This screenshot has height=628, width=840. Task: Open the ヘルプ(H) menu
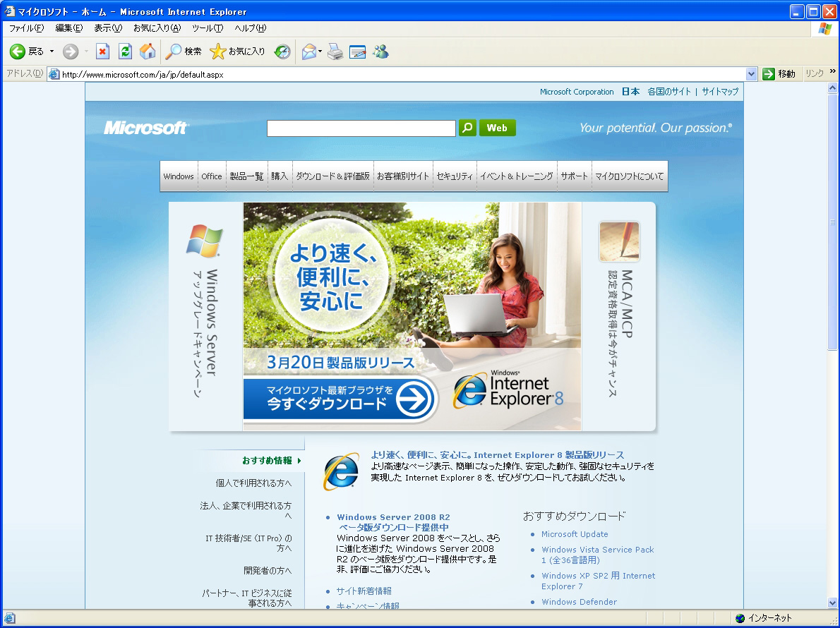coord(250,28)
